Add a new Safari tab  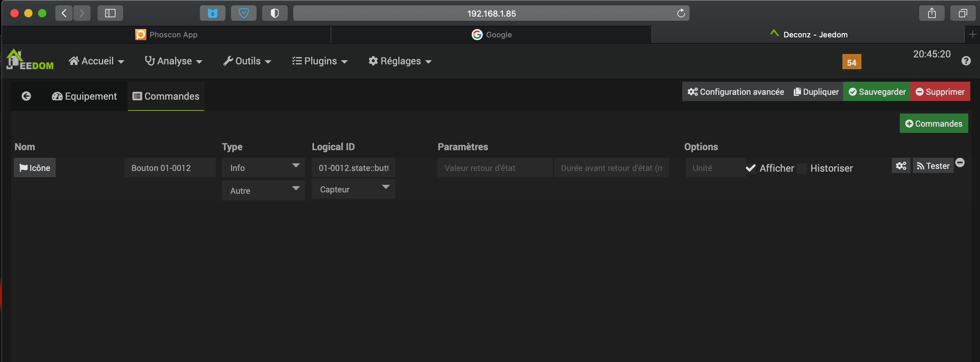[972, 35]
